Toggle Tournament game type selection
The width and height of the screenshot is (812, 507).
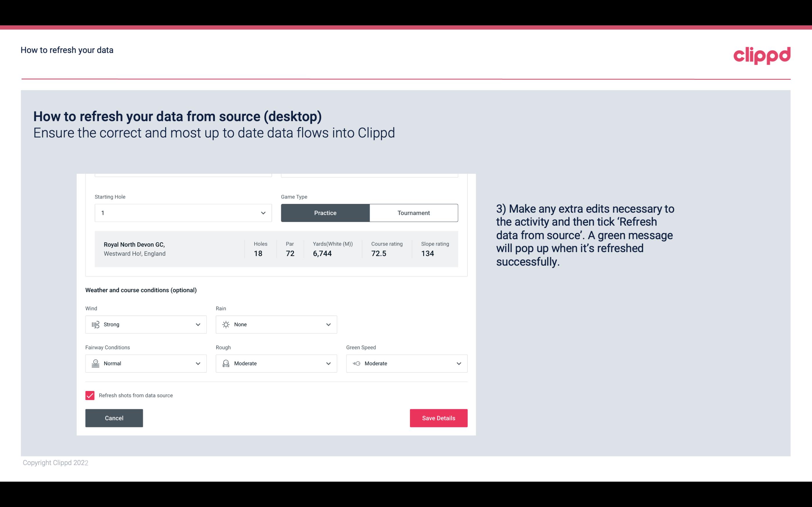coord(413,213)
